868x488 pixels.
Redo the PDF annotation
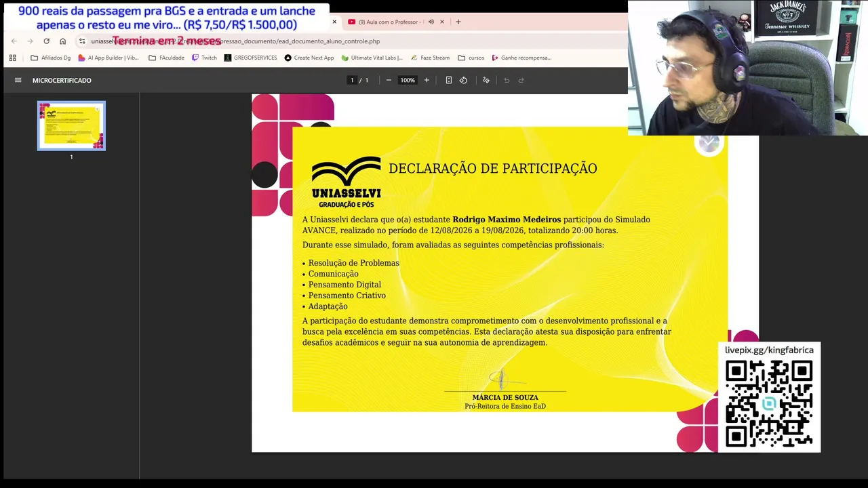[x=521, y=80]
